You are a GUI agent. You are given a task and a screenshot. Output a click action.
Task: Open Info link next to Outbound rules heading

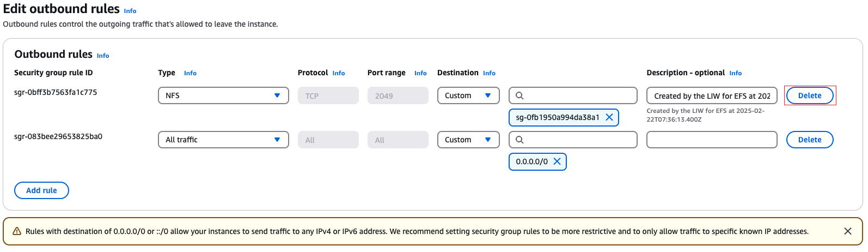tap(103, 56)
